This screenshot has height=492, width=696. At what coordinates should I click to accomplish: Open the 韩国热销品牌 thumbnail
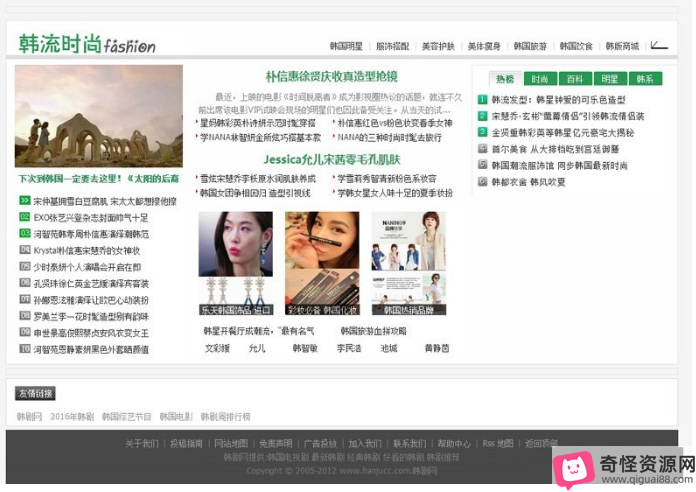pyautogui.click(x=409, y=263)
